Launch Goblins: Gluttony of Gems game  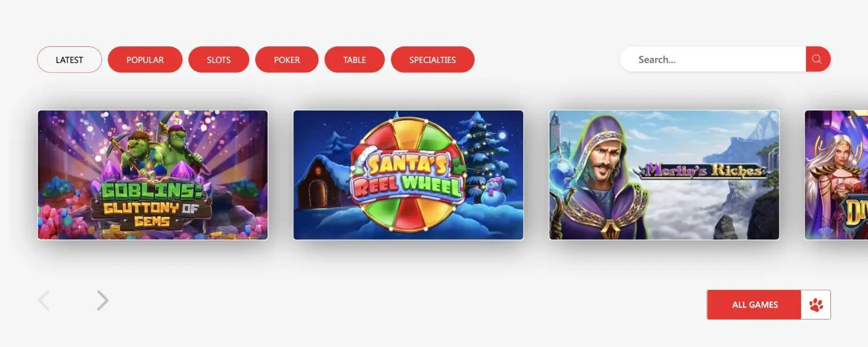(x=153, y=175)
